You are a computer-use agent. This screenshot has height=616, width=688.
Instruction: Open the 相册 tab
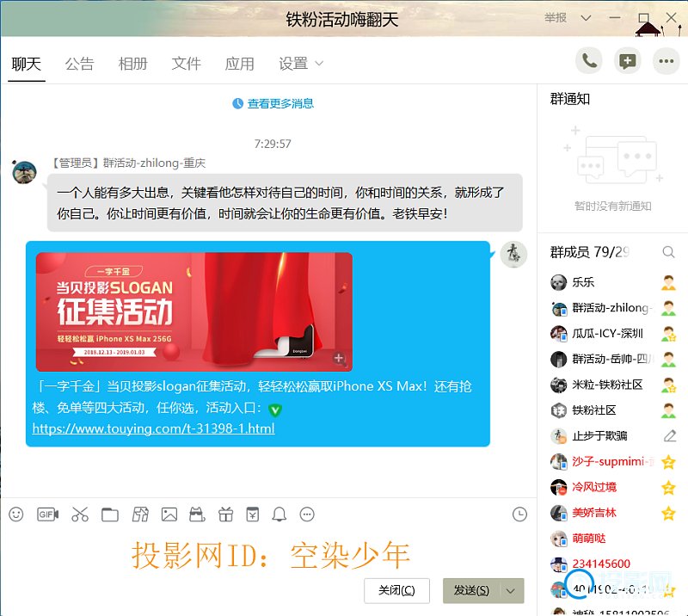pyautogui.click(x=133, y=64)
